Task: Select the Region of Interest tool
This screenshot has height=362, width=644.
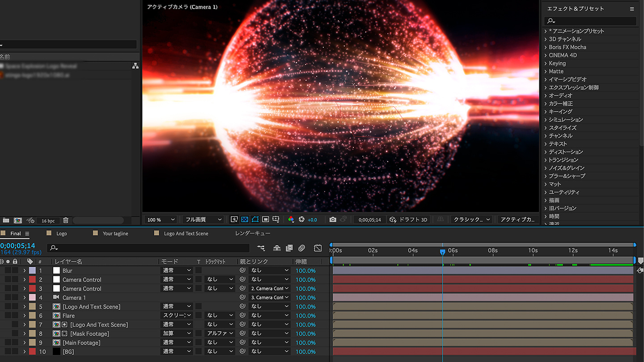Action: (x=266, y=219)
